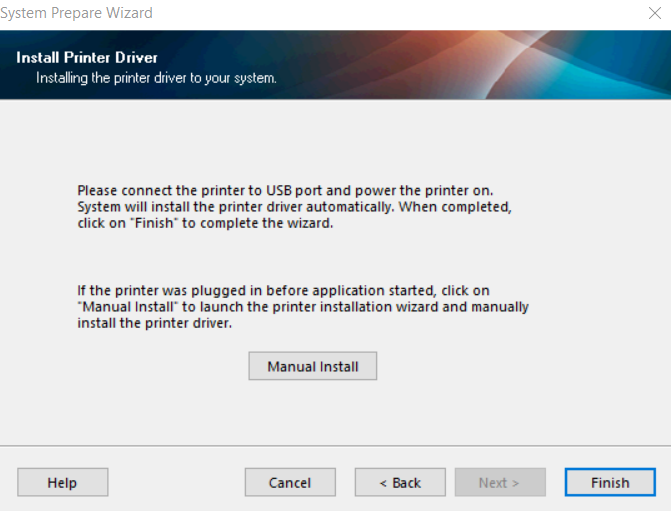671x511 pixels.
Task: Click the System Prepare Wizard title bar text
Action: pyautogui.click(x=77, y=13)
